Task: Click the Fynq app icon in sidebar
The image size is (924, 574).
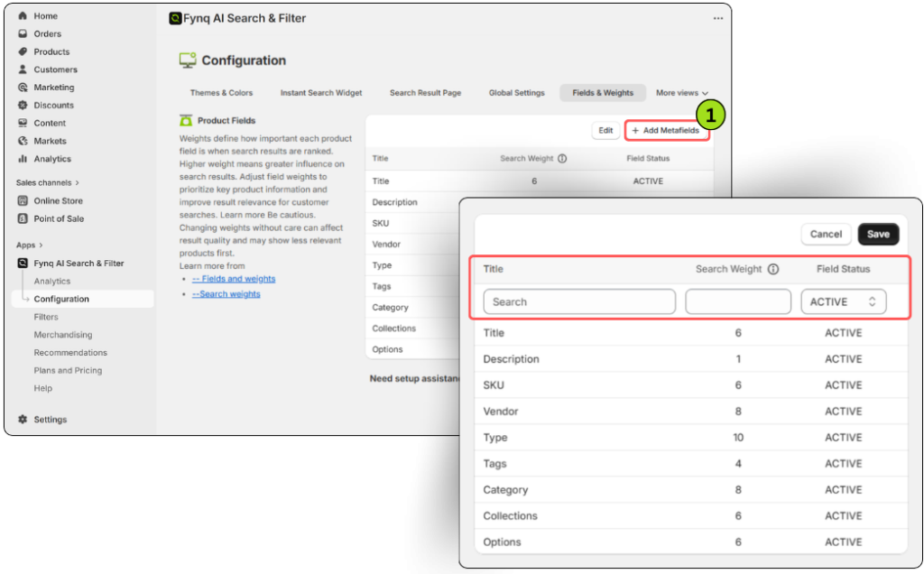Action: 23,263
